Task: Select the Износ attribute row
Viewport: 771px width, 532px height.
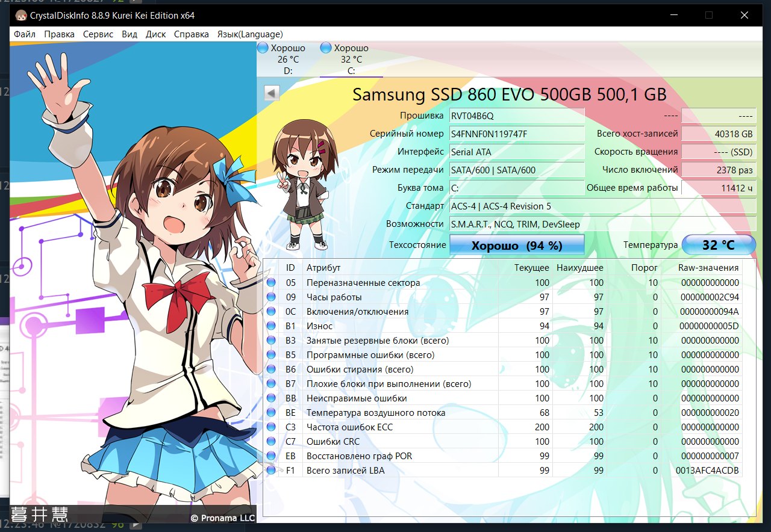Action: tap(504, 326)
